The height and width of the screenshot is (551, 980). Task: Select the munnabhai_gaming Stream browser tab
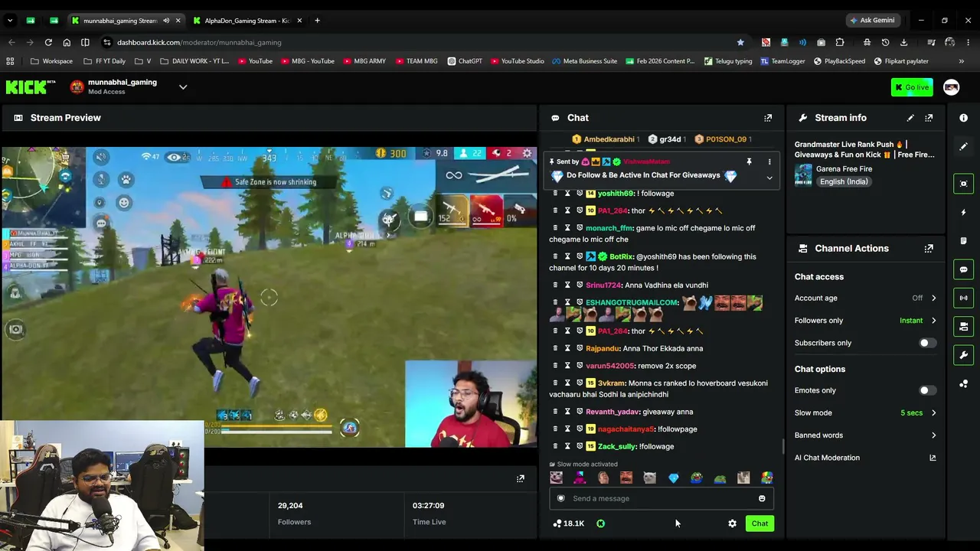pos(125,21)
